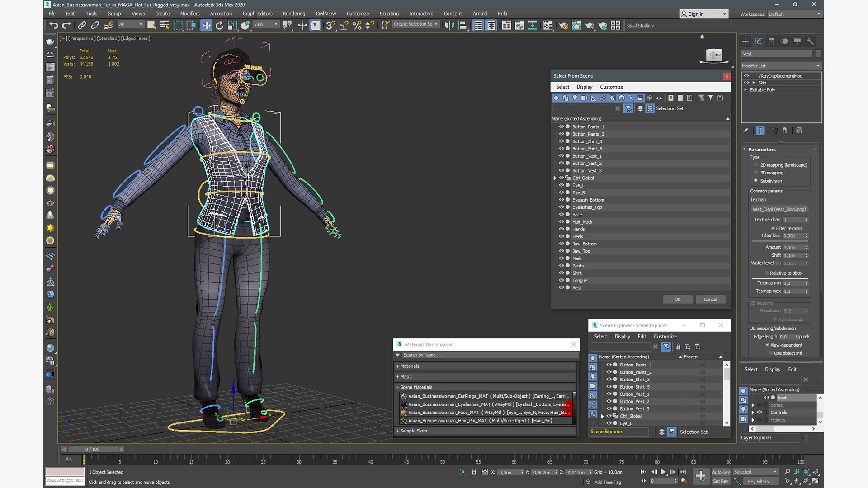868x488 pixels.
Task: Click Set Key large plus button
Action: [x=701, y=476]
